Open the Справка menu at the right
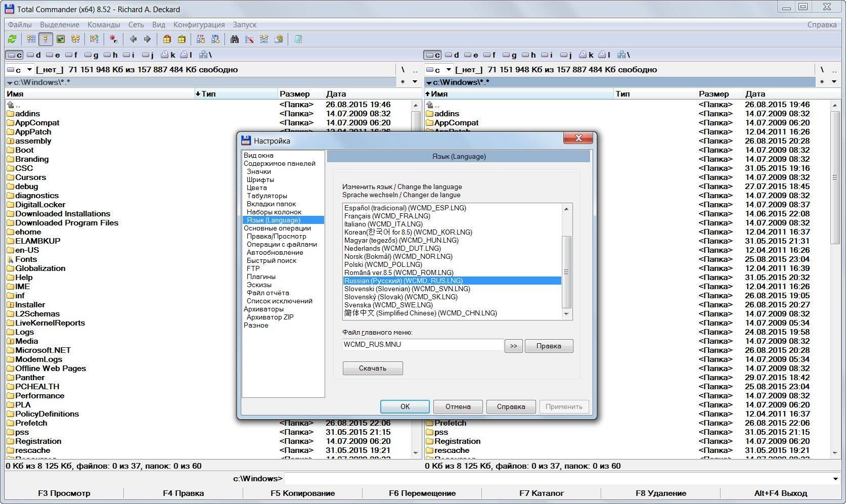Viewport: 846px width, 504px height. click(x=822, y=24)
